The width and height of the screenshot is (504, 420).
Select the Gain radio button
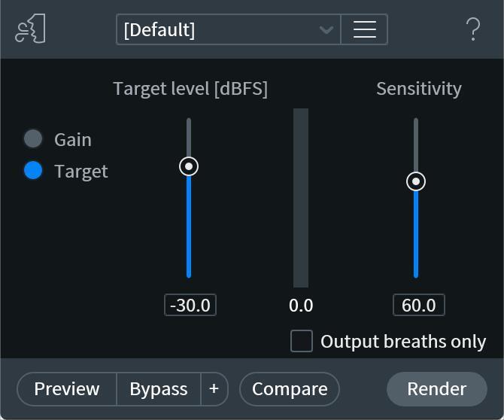(x=33, y=139)
